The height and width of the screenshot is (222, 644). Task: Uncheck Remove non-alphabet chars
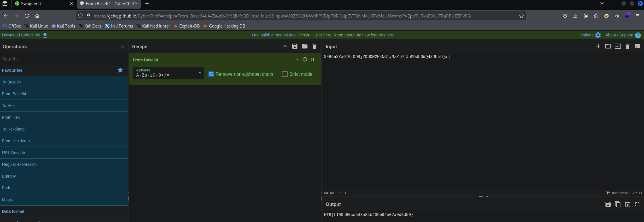211,74
